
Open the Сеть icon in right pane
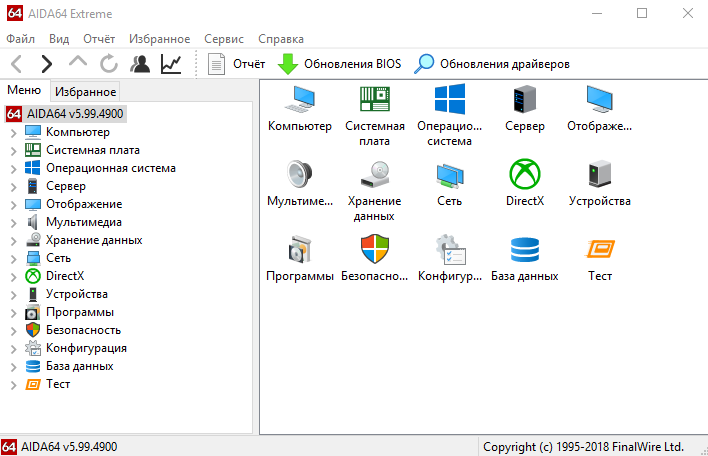coord(450,176)
